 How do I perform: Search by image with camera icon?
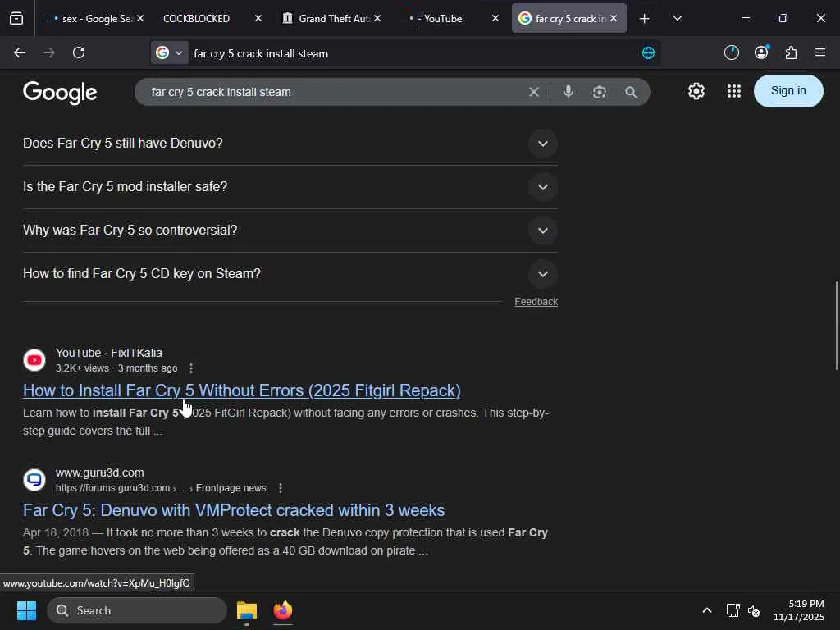coord(600,92)
